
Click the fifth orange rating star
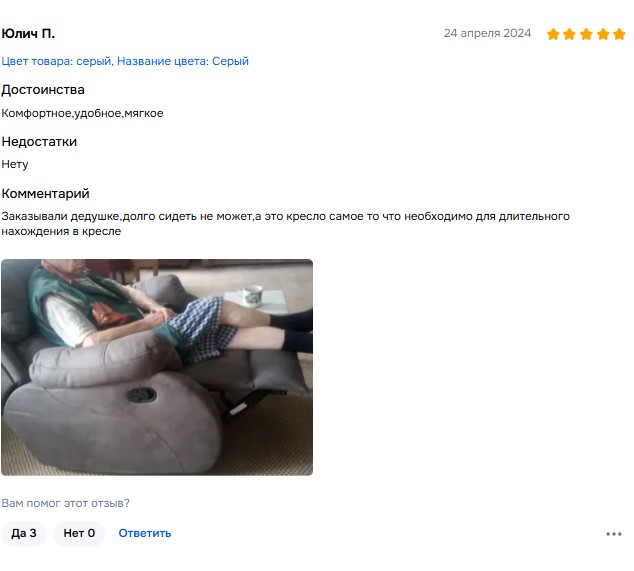pos(619,34)
